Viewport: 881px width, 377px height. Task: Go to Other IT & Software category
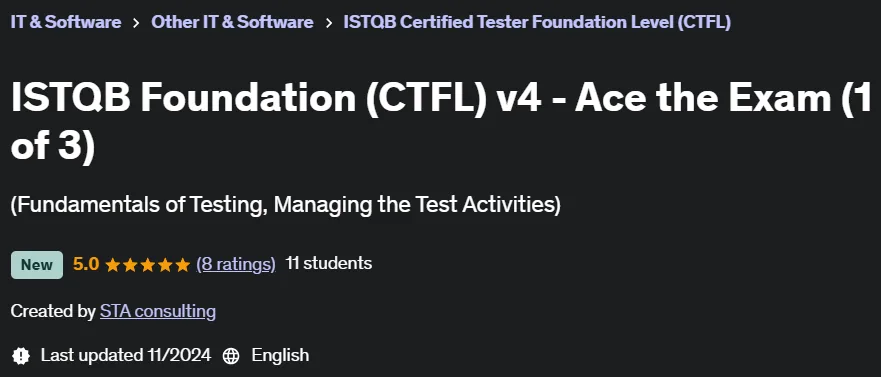pos(232,22)
